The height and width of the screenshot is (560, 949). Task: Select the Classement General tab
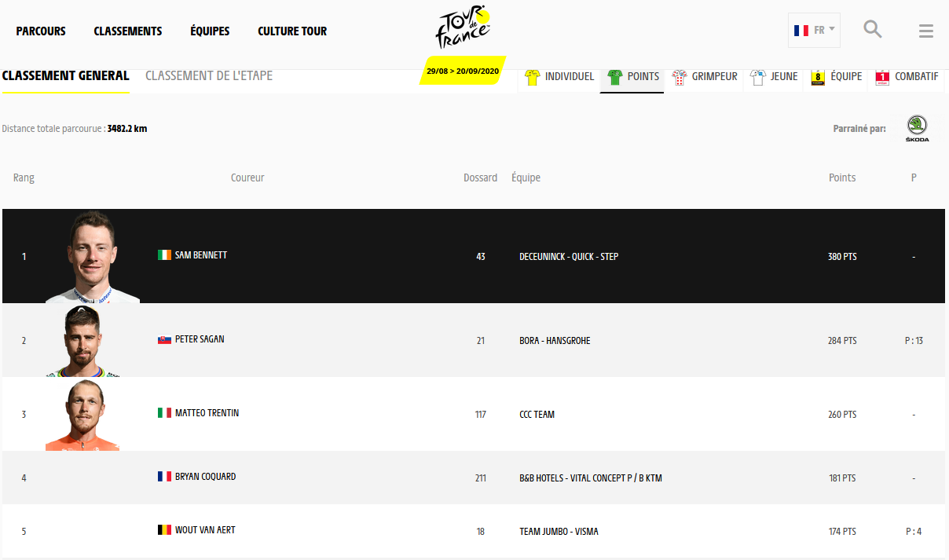(66, 76)
